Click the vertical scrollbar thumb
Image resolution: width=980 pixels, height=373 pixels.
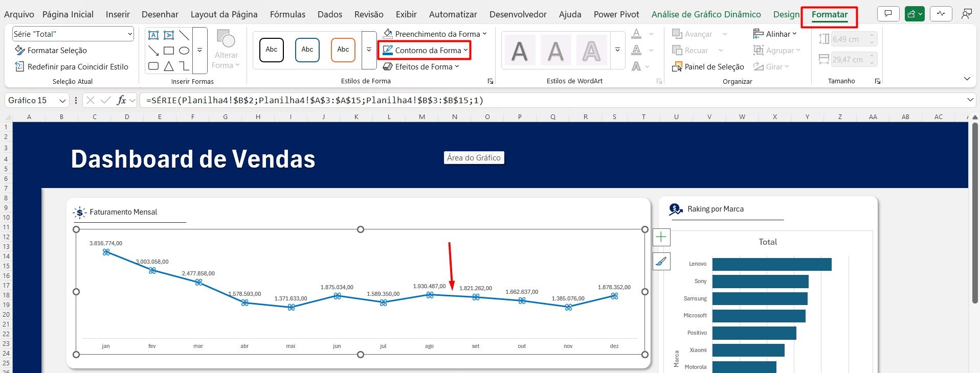tap(975, 212)
